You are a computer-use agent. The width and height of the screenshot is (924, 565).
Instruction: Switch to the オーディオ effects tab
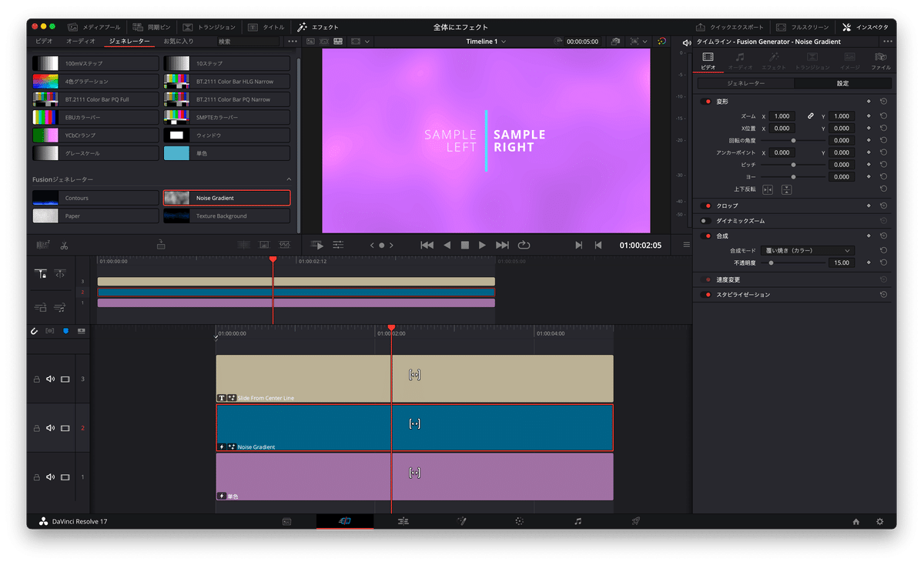click(81, 41)
